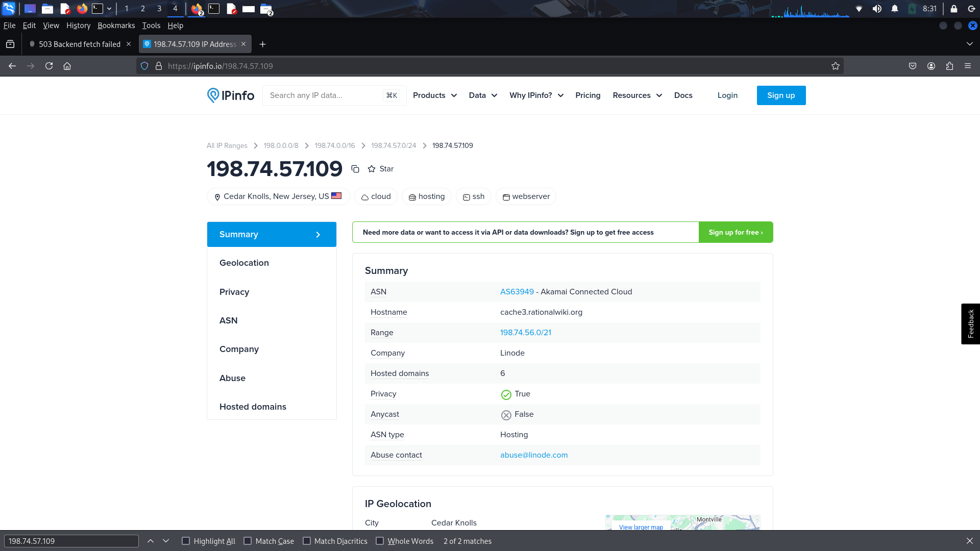Jump to previous find match
The image size is (980, 551).
pyautogui.click(x=151, y=541)
